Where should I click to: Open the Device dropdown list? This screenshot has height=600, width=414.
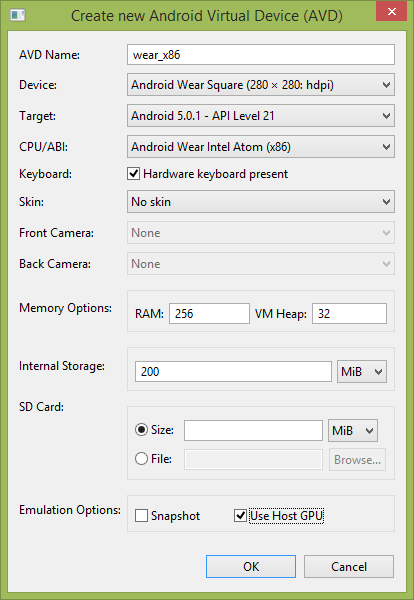pos(261,85)
